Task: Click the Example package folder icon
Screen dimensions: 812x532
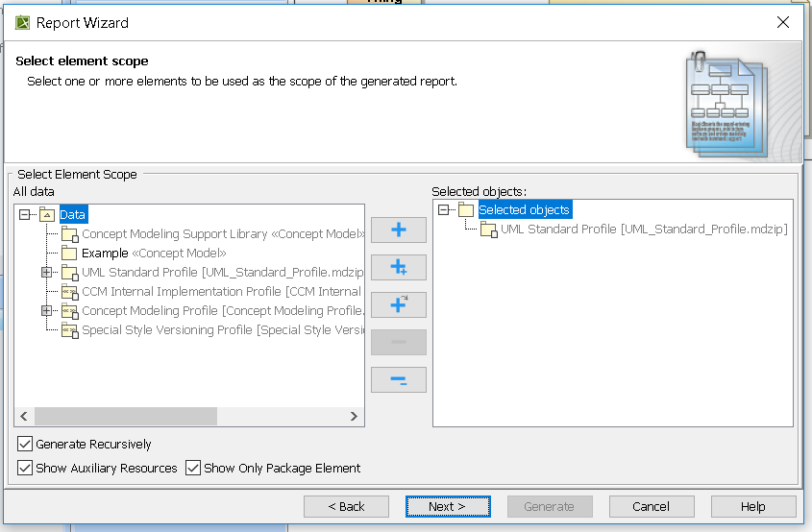Action: click(x=69, y=254)
